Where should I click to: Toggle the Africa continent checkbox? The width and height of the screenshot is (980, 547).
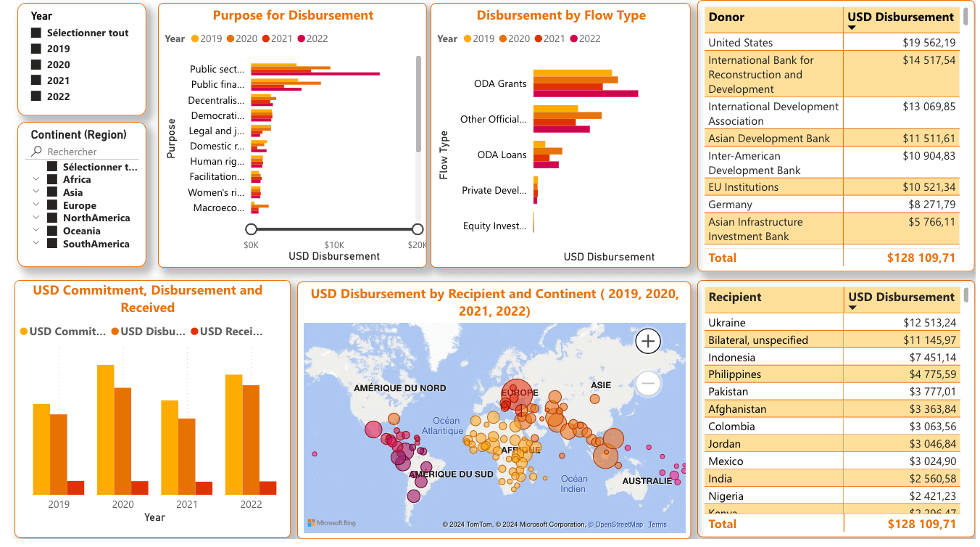point(51,179)
